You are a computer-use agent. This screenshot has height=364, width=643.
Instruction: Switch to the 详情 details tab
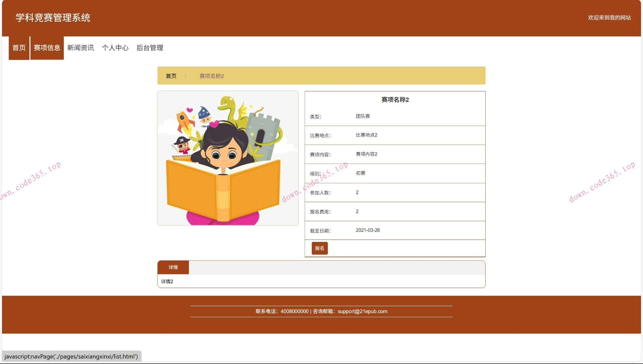[x=173, y=267]
